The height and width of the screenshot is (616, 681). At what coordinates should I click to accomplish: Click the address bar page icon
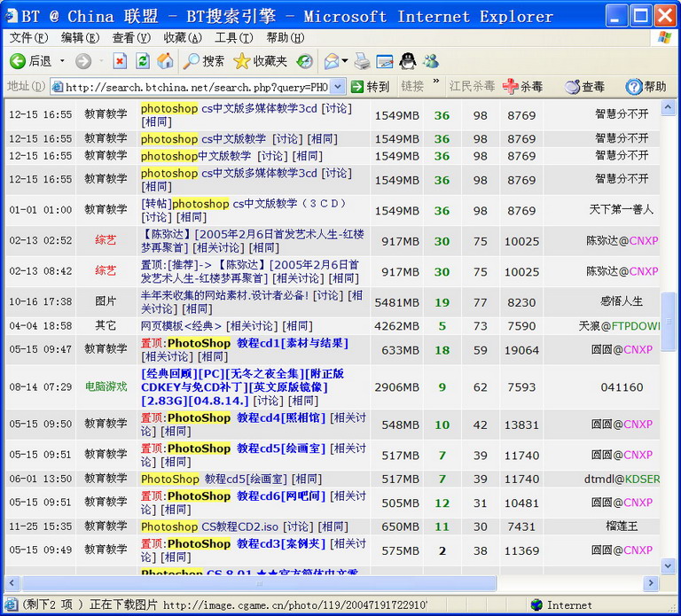pos(58,87)
